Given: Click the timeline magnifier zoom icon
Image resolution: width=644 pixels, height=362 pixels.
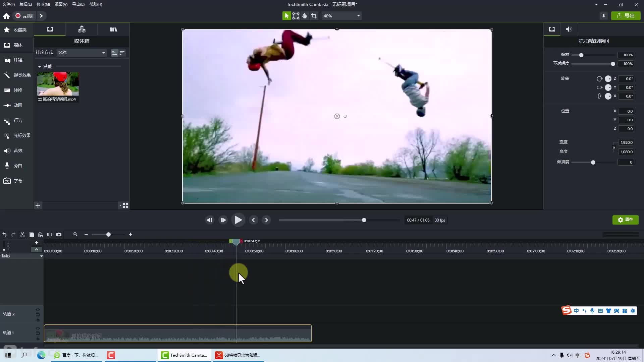Looking at the screenshot, I should (75, 235).
